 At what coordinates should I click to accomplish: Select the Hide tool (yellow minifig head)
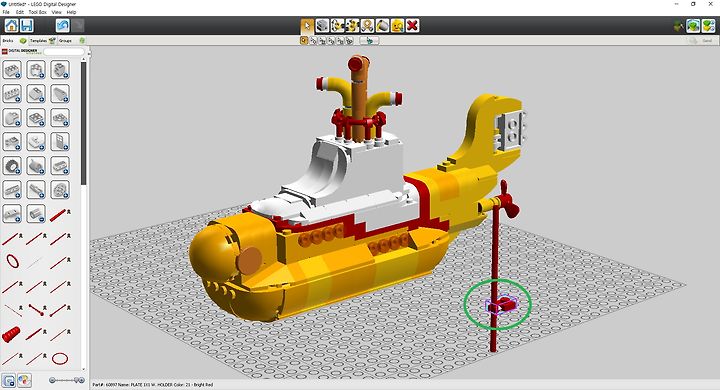pyautogui.click(x=397, y=26)
